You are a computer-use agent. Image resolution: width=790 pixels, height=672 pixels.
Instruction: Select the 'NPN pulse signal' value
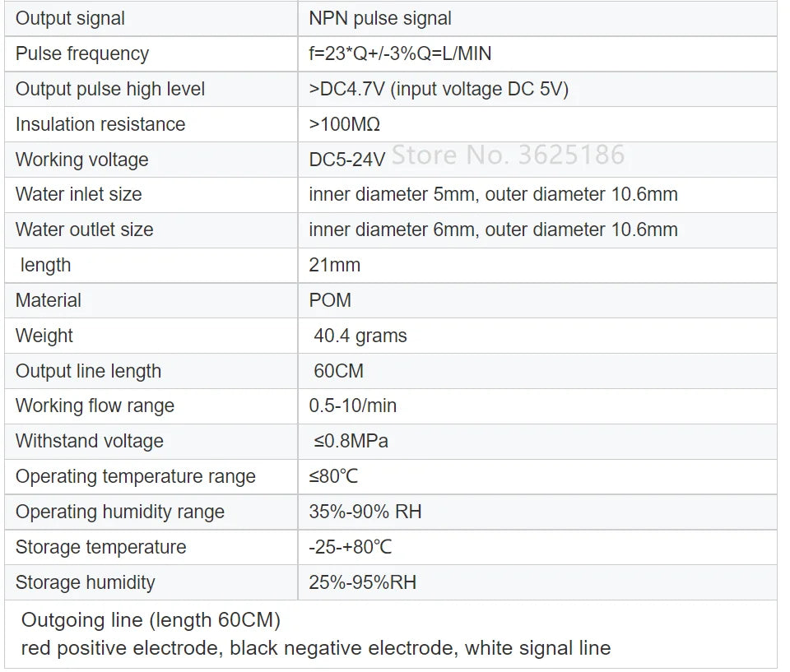pos(380,18)
